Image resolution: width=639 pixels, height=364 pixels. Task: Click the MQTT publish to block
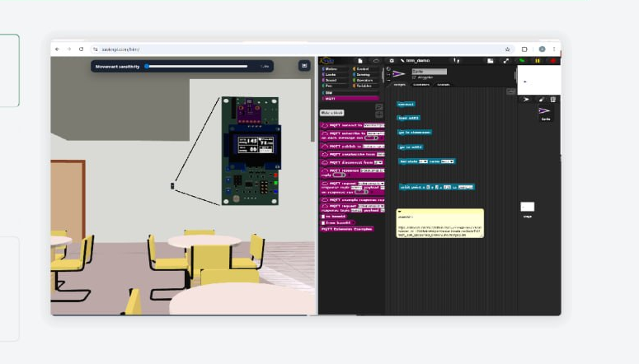353,146
